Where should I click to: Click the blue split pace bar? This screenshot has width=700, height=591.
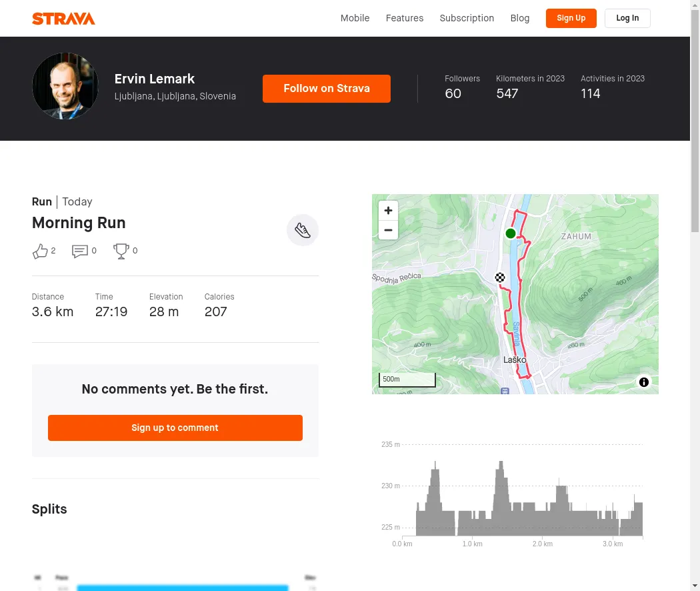click(x=183, y=588)
